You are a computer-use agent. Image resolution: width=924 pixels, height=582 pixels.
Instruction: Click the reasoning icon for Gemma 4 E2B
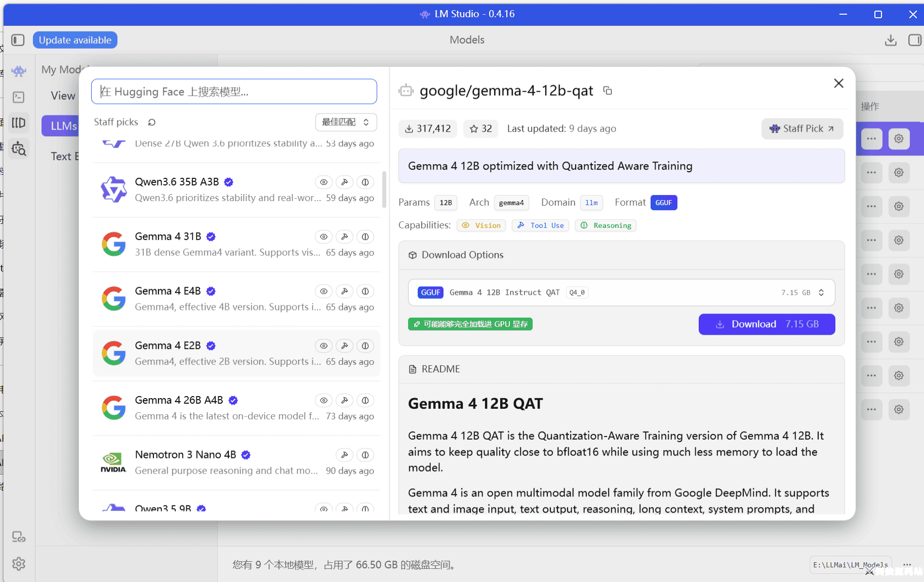tap(365, 346)
